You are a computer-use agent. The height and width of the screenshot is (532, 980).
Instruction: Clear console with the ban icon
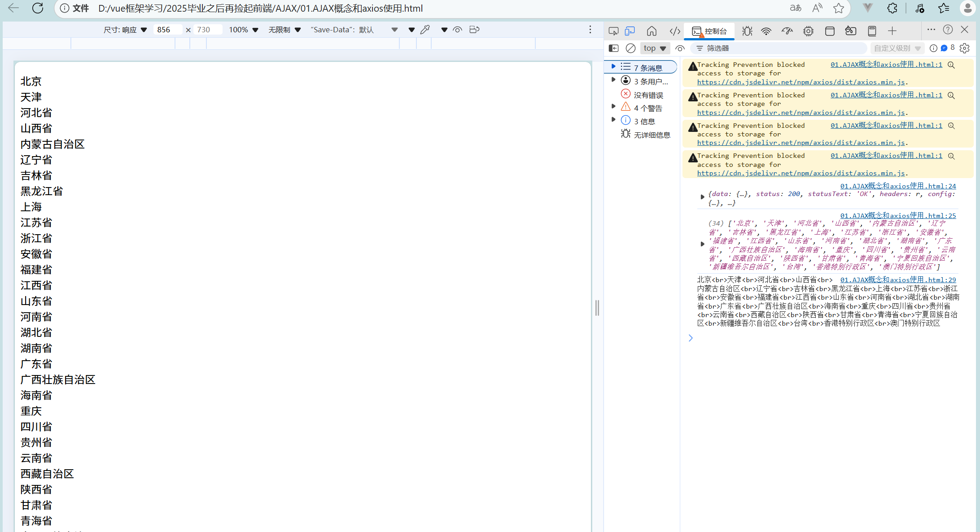pos(630,48)
